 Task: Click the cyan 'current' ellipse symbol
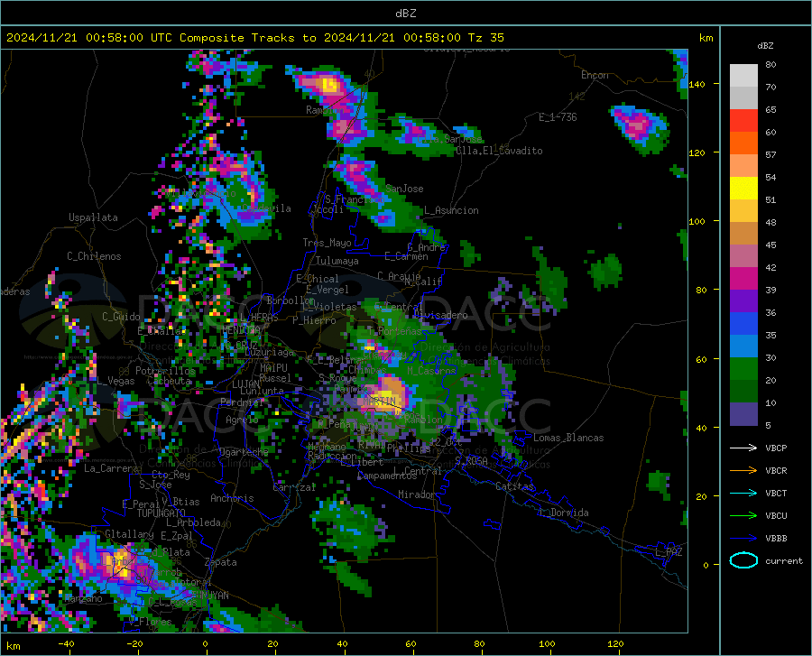click(x=743, y=560)
